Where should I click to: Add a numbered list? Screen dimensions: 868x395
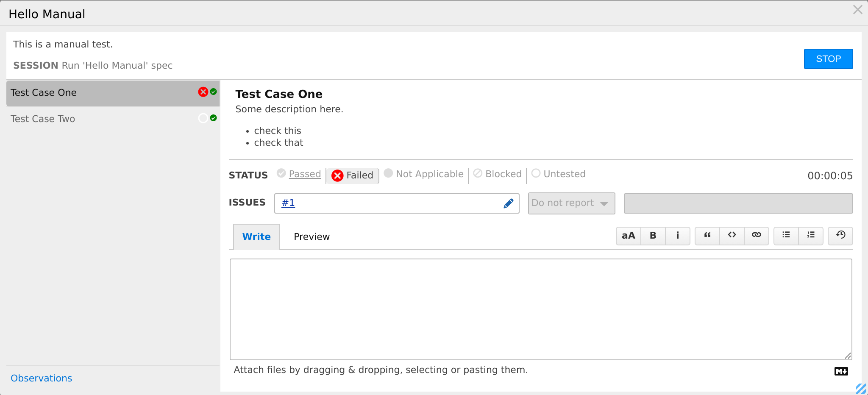(811, 236)
